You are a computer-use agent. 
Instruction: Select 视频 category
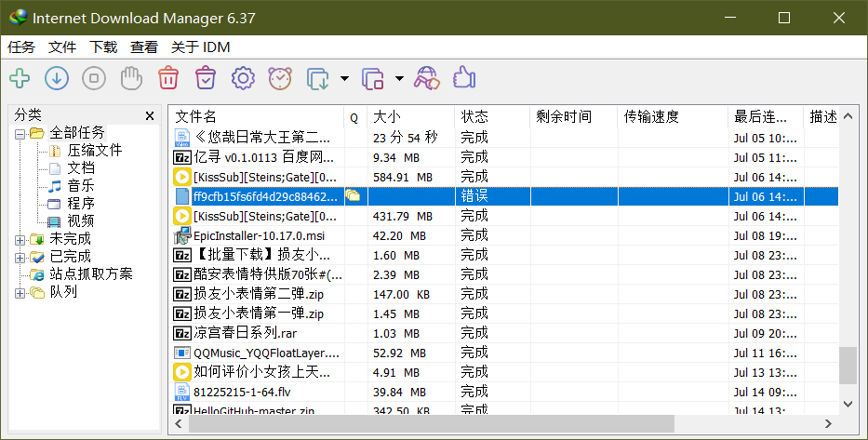(81, 221)
